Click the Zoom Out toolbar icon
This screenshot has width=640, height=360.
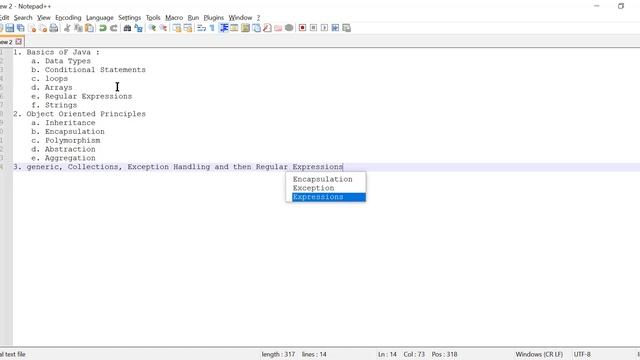tap(163, 28)
